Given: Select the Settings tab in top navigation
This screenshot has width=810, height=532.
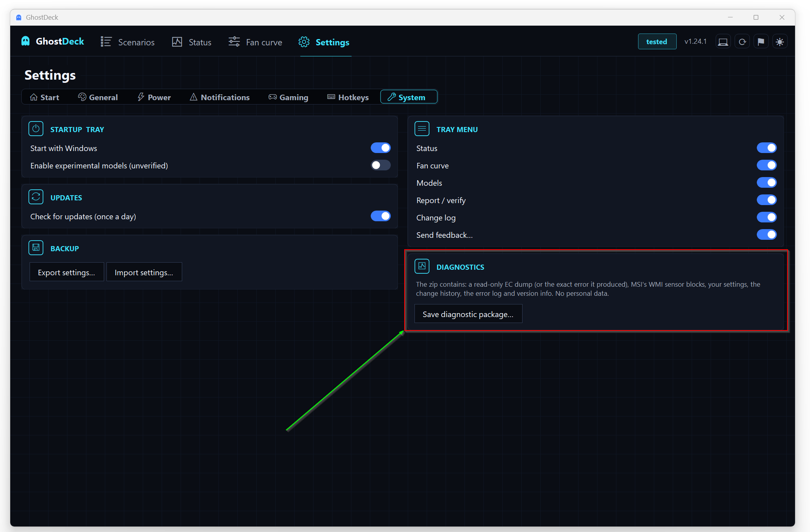Looking at the screenshot, I should tap(324, 42).
